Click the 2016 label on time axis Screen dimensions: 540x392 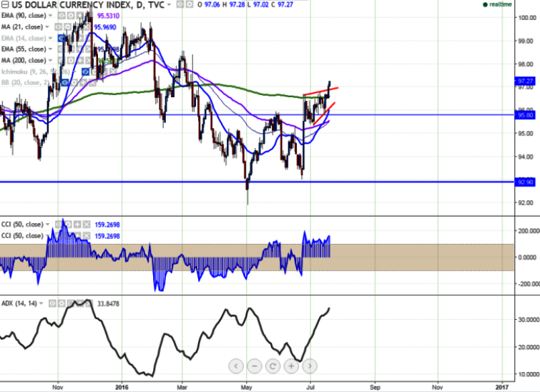click(x=122, y=387)
